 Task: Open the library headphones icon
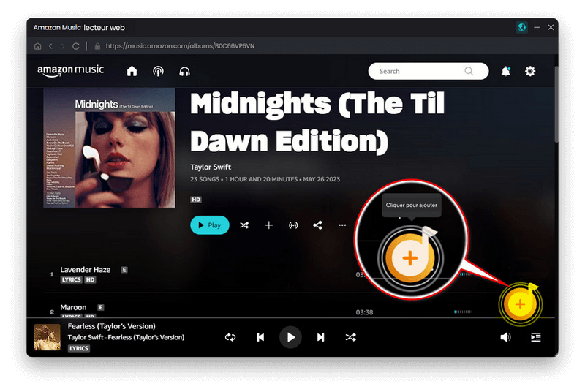click(184, 71)
